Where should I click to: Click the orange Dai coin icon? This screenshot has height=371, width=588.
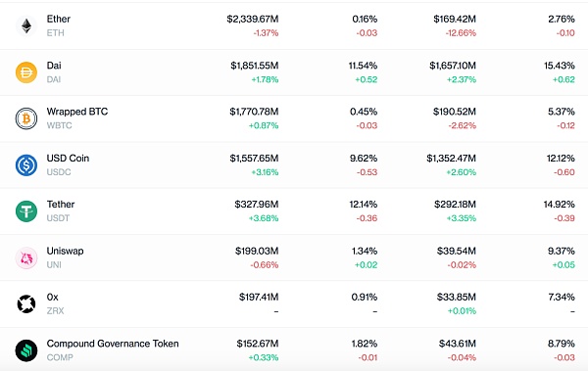tap(26, 72)
